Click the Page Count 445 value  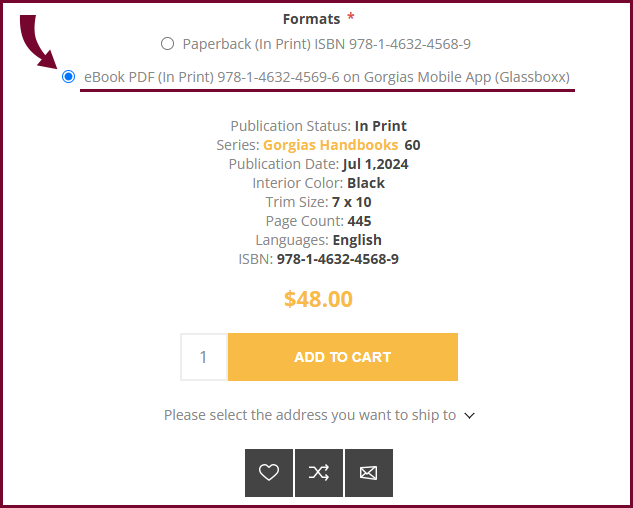coord(359,221)
